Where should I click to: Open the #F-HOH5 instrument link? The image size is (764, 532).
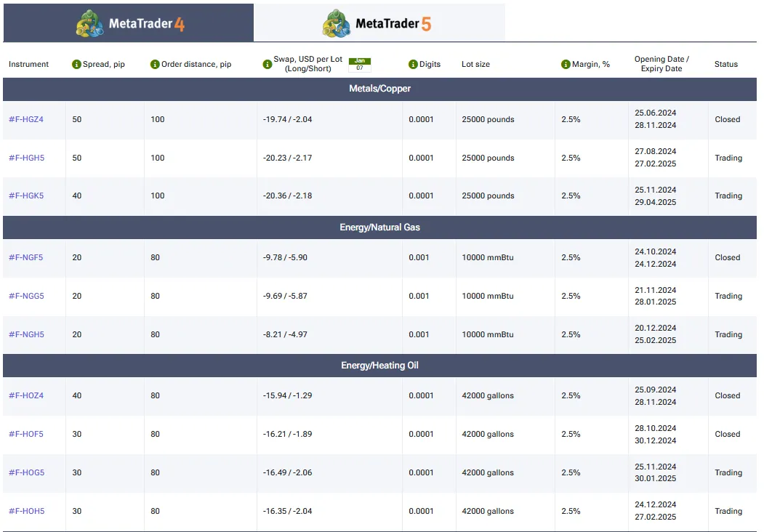click(26, 511)
